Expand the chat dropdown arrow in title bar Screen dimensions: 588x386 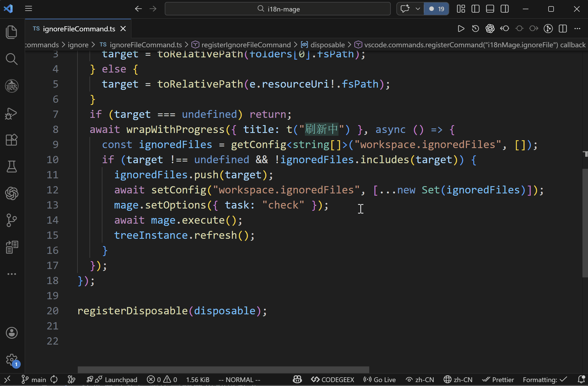[x=418, y=9]
